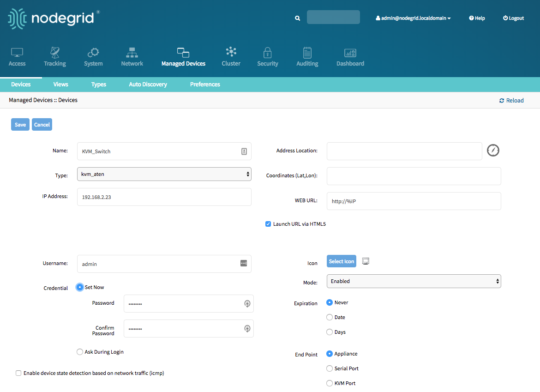Click the compass icon beside Address Location
540x392 pixels.
493,151
